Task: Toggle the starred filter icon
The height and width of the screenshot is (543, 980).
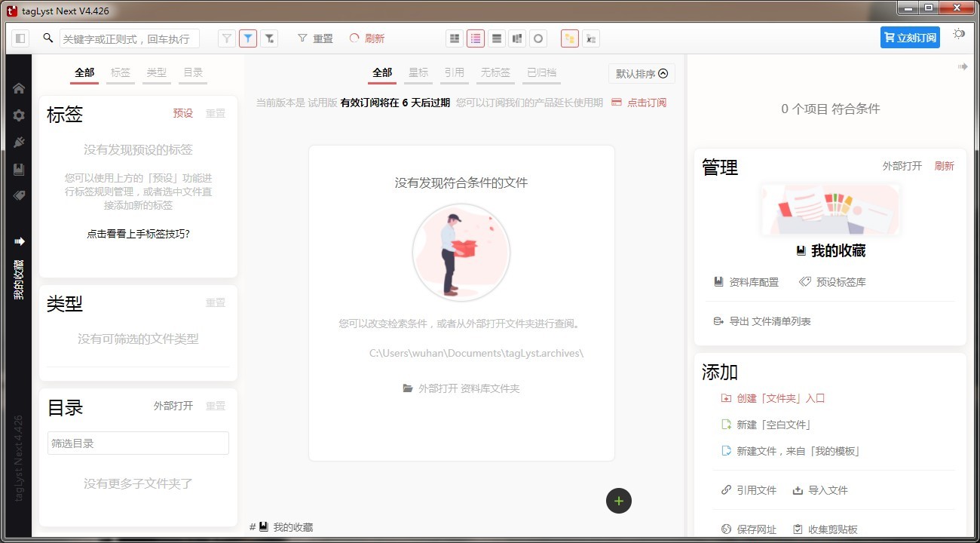Action: (268, 38)
